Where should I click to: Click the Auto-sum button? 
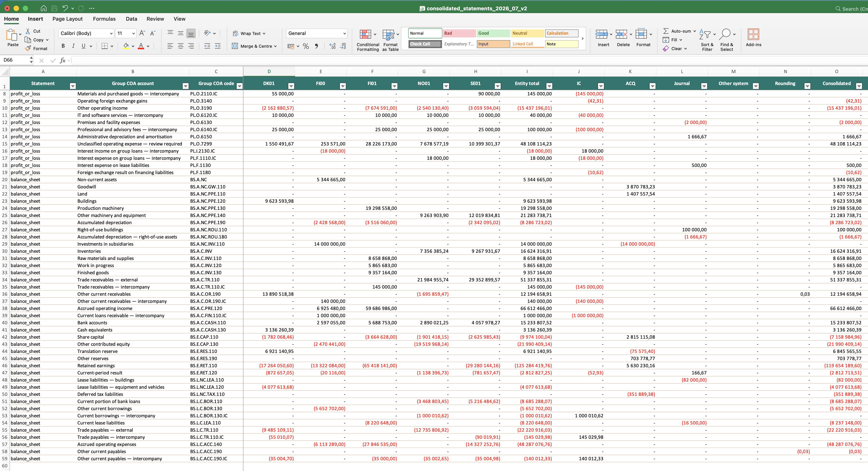pos(679,31)
